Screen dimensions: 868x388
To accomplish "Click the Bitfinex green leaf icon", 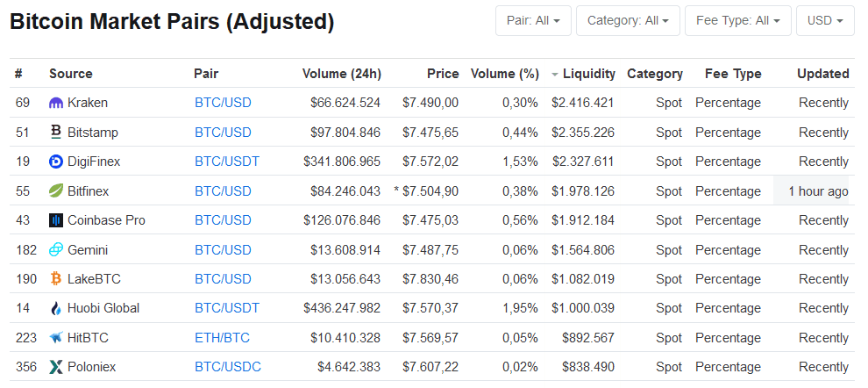I will (x=56, y=191).
